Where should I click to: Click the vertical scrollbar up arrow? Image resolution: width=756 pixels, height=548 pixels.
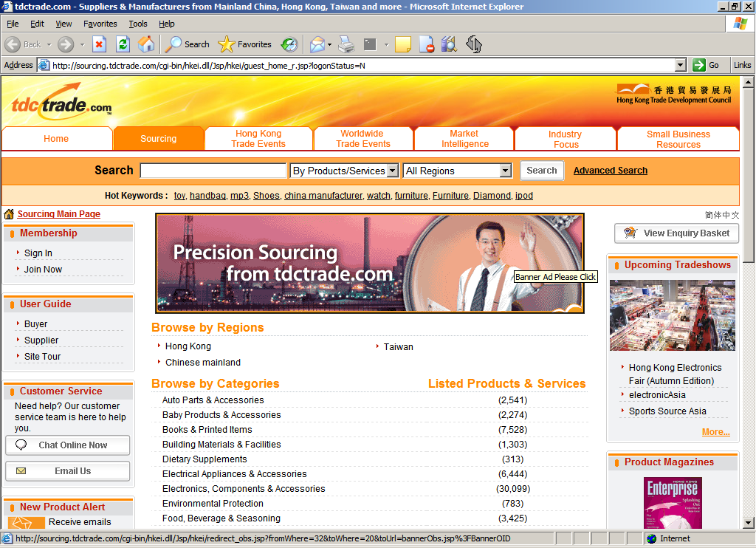click(748, 83)
